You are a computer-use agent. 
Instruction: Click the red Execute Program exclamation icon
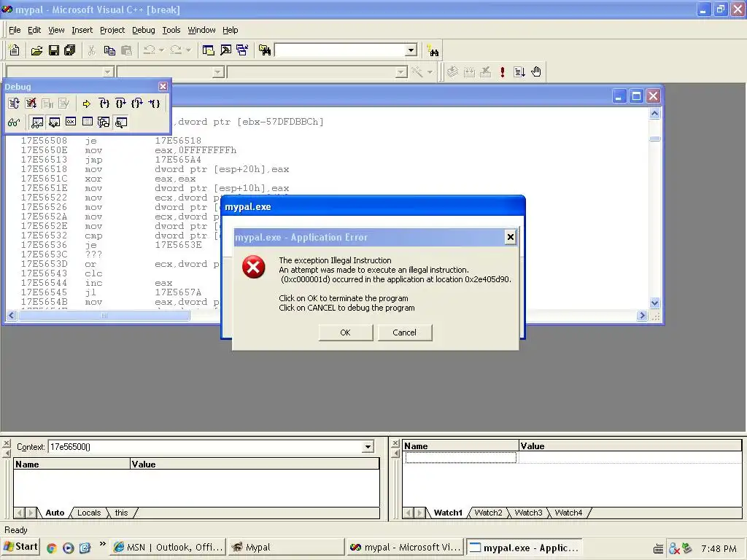[502, 72]
